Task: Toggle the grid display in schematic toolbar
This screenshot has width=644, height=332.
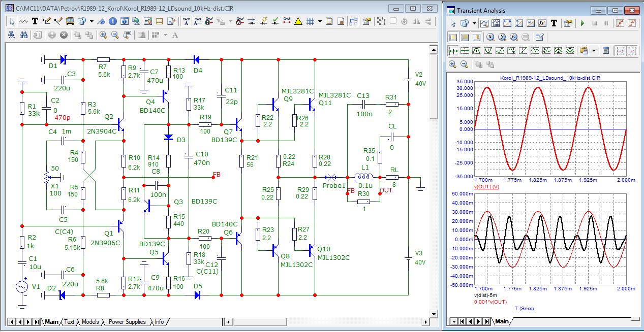Action: pyautogui.click(x=310, y=21)
